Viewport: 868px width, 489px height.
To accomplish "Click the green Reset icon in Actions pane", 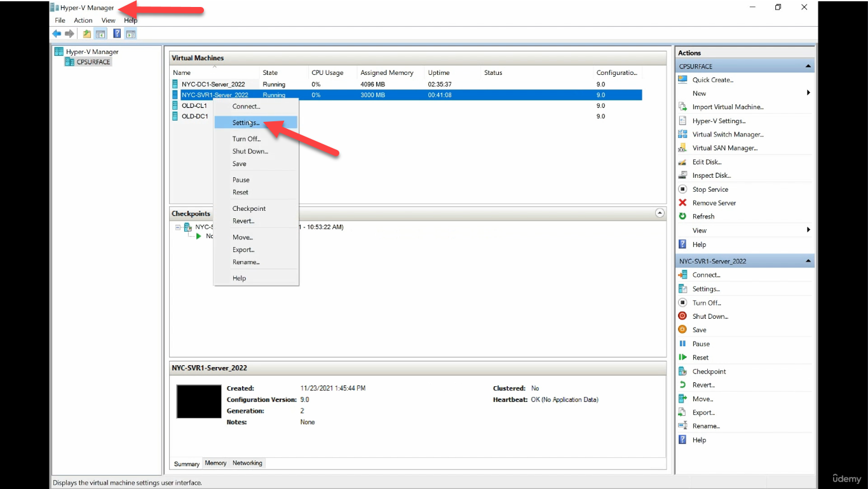I will coord(682,358).
